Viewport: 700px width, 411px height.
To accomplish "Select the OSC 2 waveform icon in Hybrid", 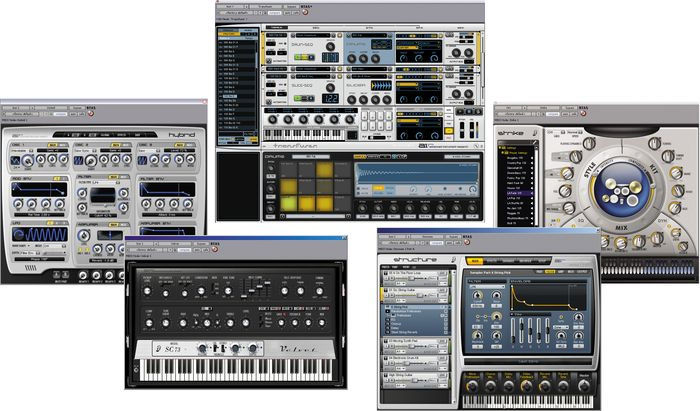I will coord(79,160).
